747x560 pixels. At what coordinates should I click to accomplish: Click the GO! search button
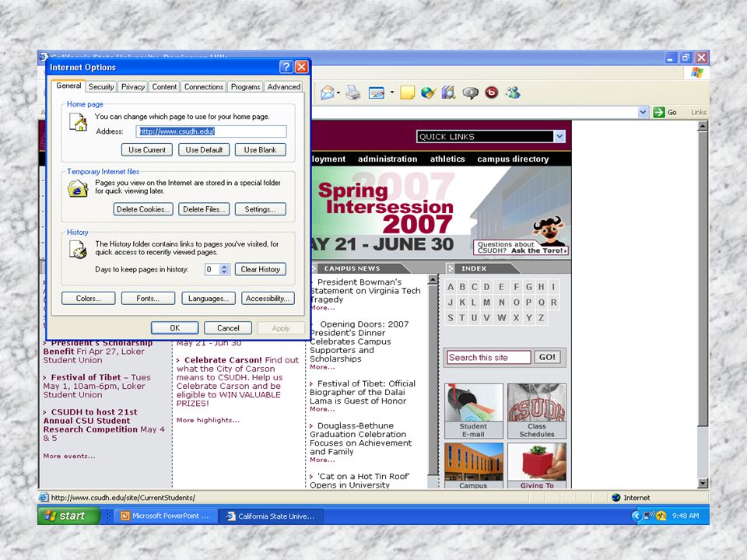coord(547,357)
